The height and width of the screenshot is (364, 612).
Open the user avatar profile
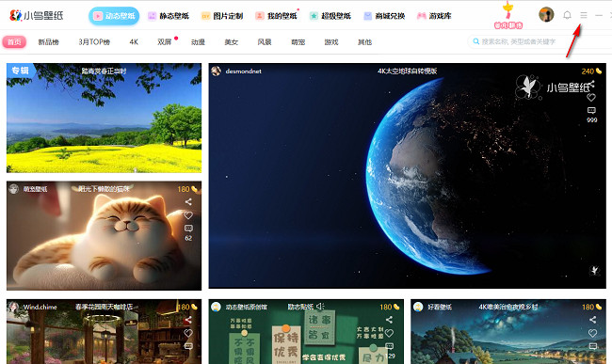point(546,15)
